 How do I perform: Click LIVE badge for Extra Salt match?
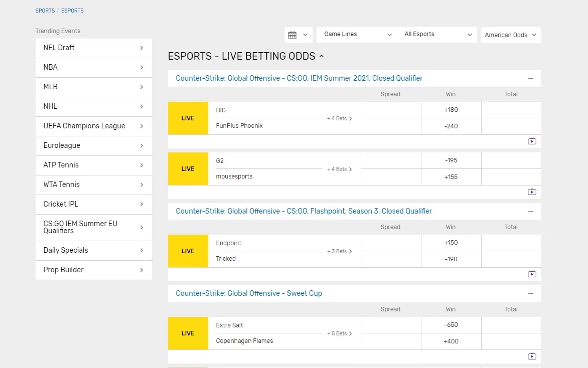(x=188, y=333)
